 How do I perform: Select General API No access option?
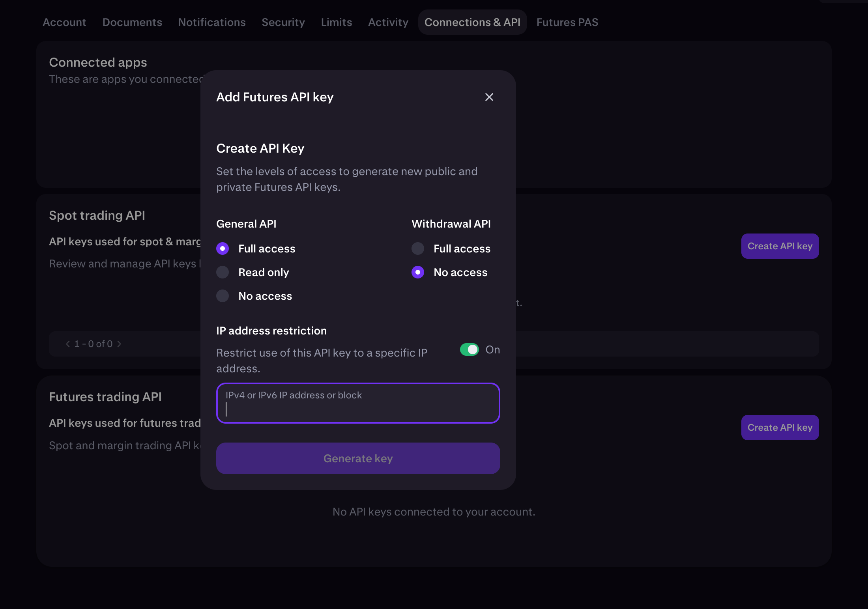pyautogui.click(x=223, y=296)
